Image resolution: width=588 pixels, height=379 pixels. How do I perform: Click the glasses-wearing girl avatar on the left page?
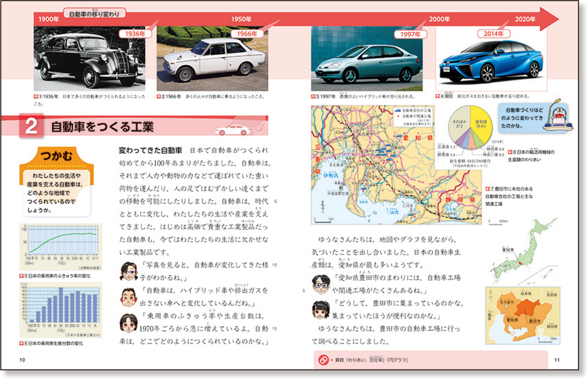(x=129, y=271)
